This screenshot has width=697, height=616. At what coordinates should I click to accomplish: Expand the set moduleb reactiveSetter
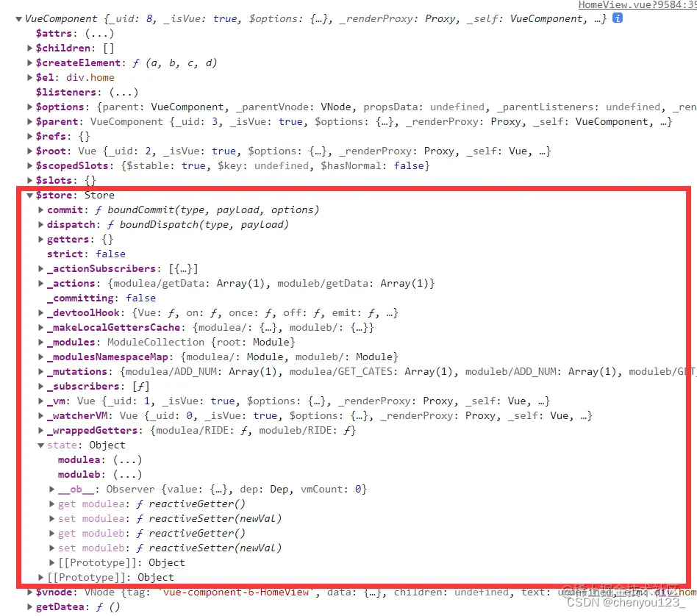[52, 548]
